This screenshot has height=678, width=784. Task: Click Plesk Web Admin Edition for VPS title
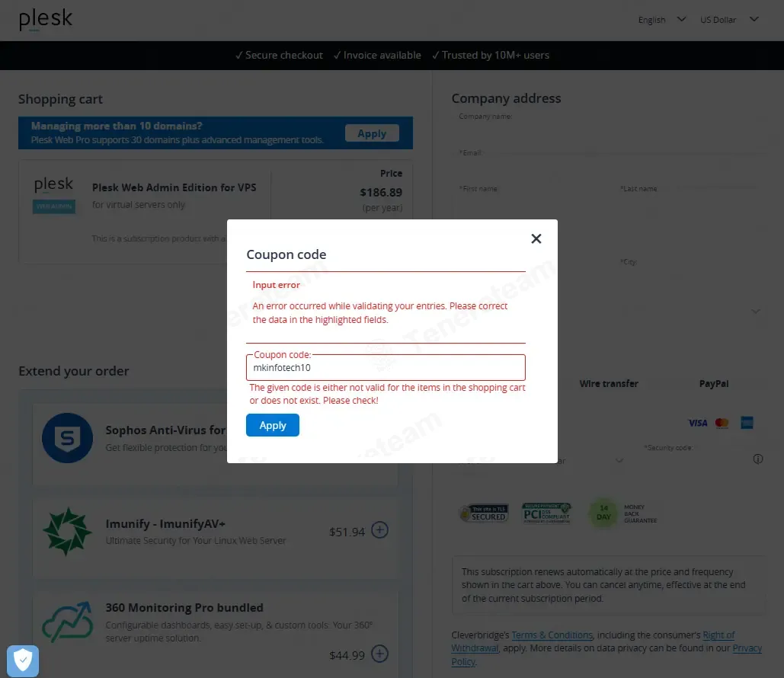[174, 187]
